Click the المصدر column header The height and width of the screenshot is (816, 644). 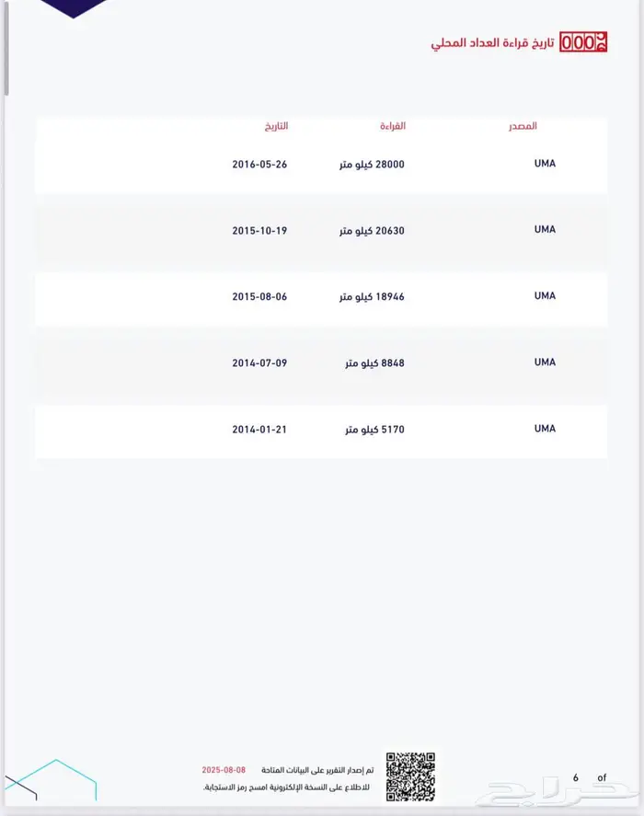523,125
